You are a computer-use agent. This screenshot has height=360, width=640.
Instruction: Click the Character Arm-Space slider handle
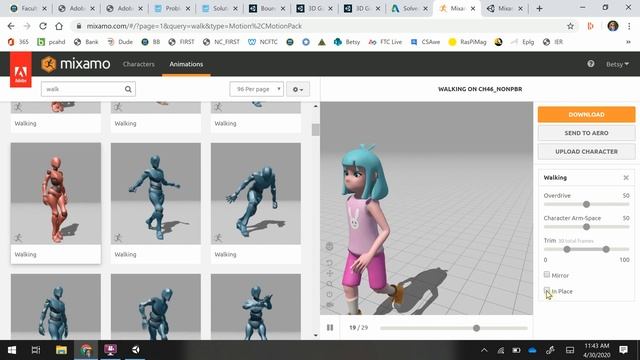tap(586, 227)
